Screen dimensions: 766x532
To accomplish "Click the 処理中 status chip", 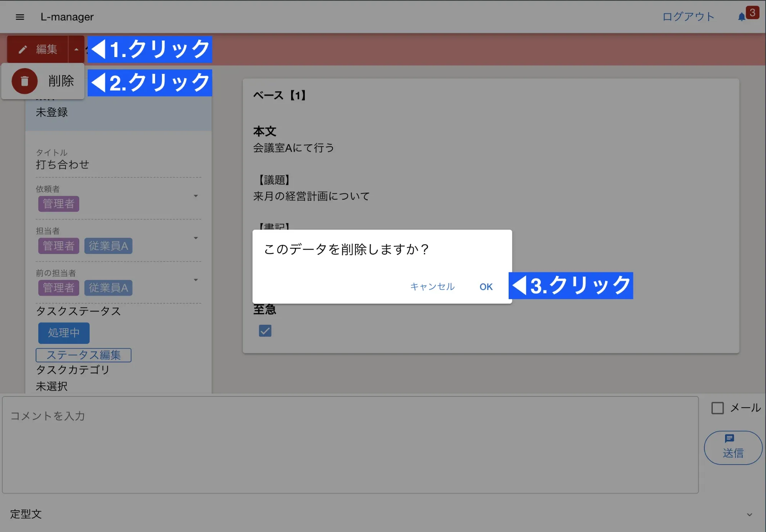I will point(64,333).
